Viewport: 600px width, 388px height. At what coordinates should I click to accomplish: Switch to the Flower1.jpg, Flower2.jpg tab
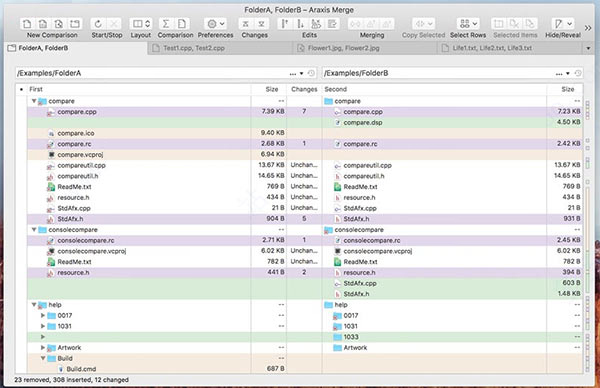pos(365,48)
